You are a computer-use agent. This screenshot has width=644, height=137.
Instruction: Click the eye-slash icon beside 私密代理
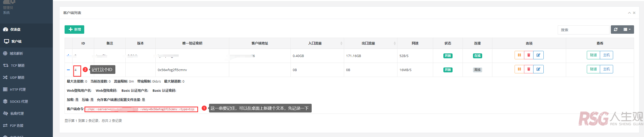(6, 113)
